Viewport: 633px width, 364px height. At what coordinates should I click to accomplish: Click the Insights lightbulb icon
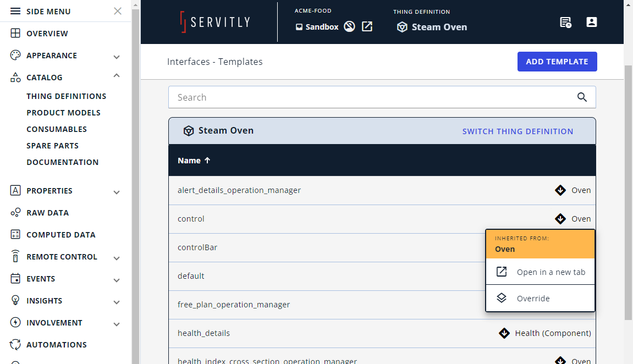[x=15, y=300]
